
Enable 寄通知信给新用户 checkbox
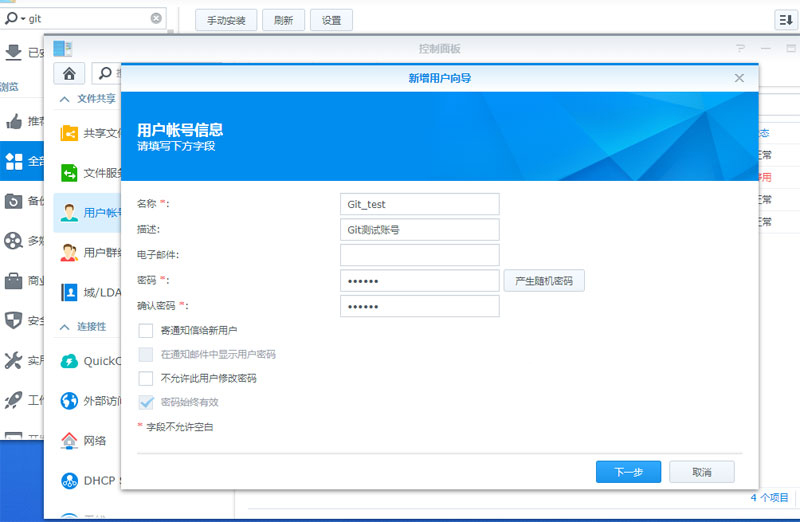click(146, 330)
